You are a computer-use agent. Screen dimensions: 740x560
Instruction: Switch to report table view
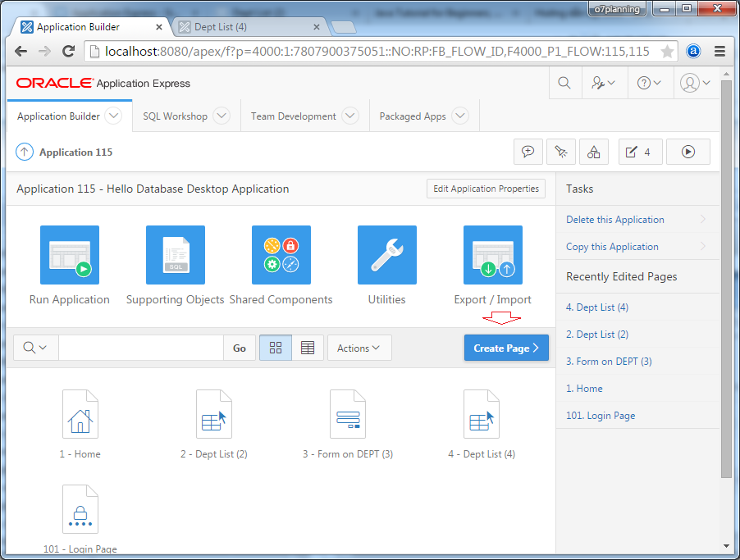[x=308, y=348]
